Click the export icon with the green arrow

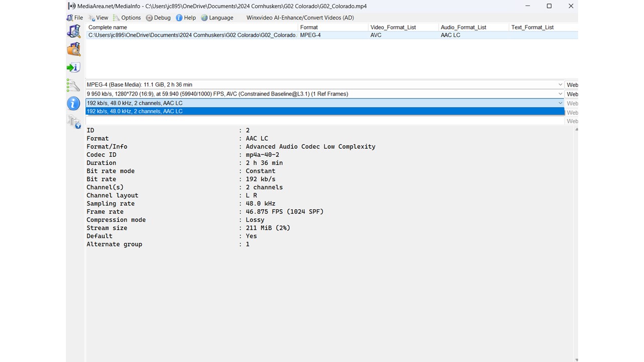pos(73,67)
